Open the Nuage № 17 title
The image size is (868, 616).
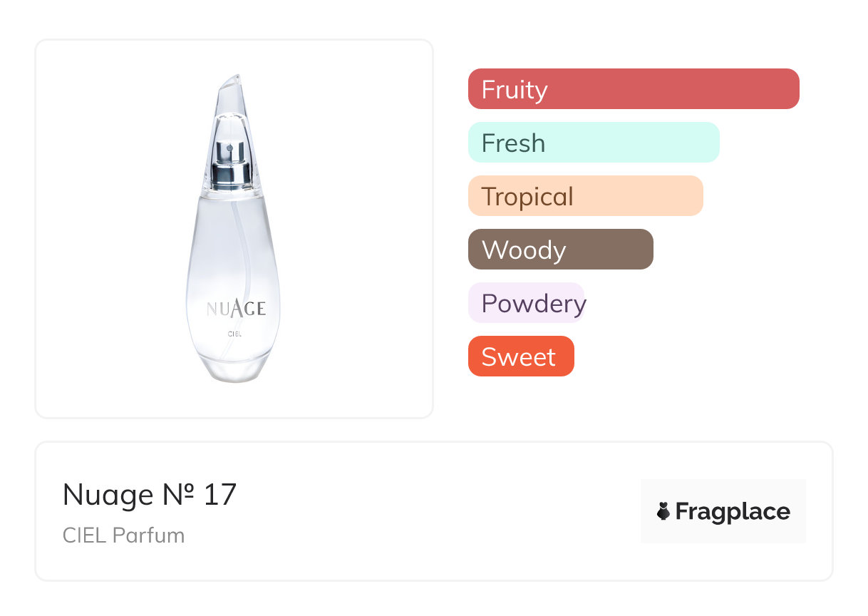tap(149, 495)
